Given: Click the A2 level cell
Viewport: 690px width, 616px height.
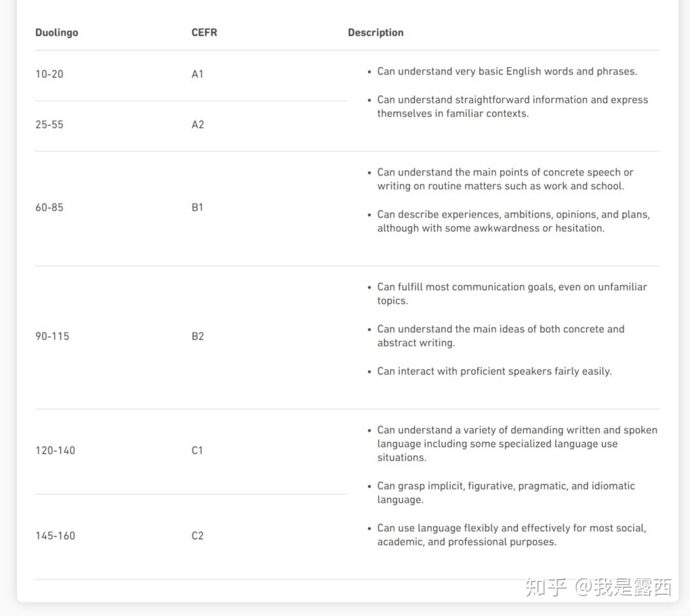Looking at the screenshot, I should pos(197,125).
